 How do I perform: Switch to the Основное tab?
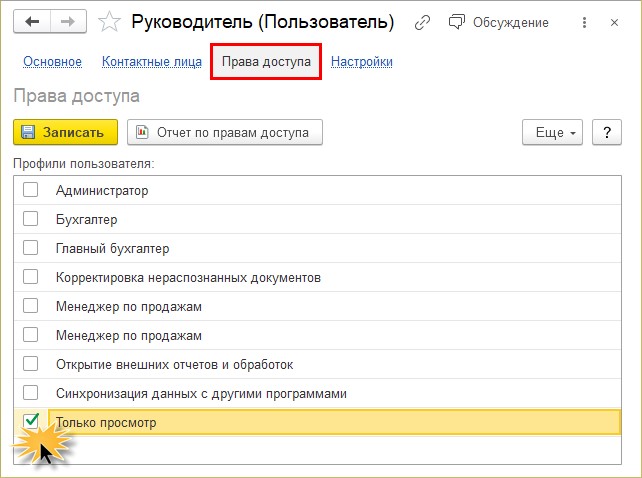point(52,61)
